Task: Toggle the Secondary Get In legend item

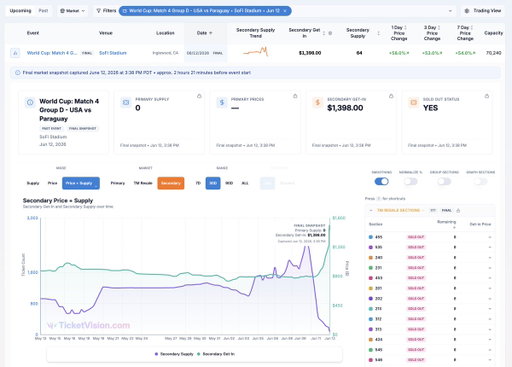Action: tap(216, 354)
